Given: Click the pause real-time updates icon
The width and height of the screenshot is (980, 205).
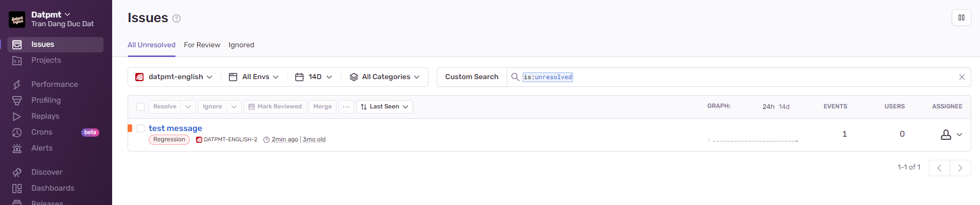Looking at the screenshot, I should (961, 17).
